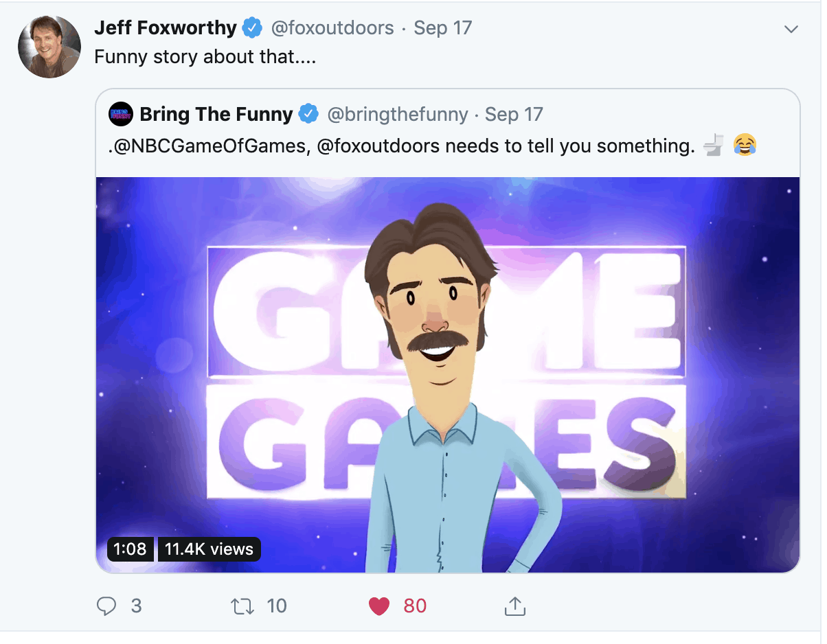Open the @NBCGameOfGames mention
827x644 pixels.
click(x=207, y=146)
